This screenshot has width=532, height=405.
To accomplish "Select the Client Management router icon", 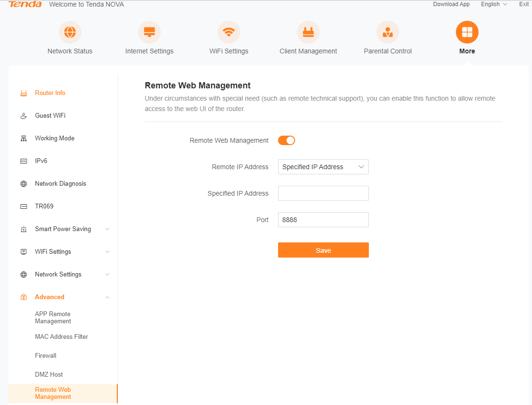I will point(308,32).
